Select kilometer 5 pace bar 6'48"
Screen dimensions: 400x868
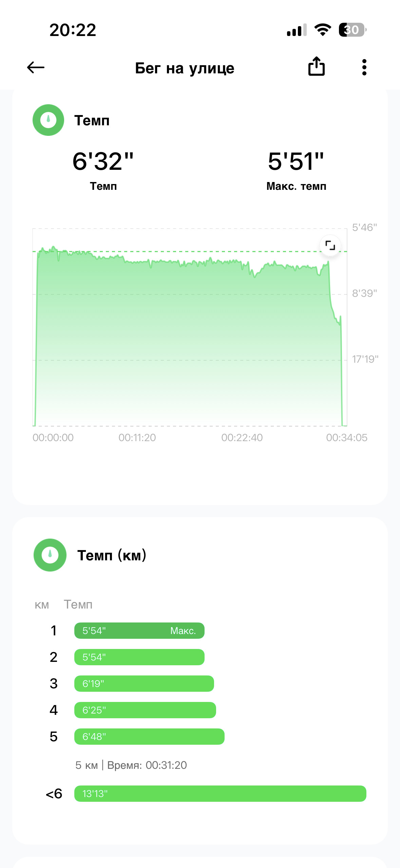pyautogui.click(x=149, y=737)
